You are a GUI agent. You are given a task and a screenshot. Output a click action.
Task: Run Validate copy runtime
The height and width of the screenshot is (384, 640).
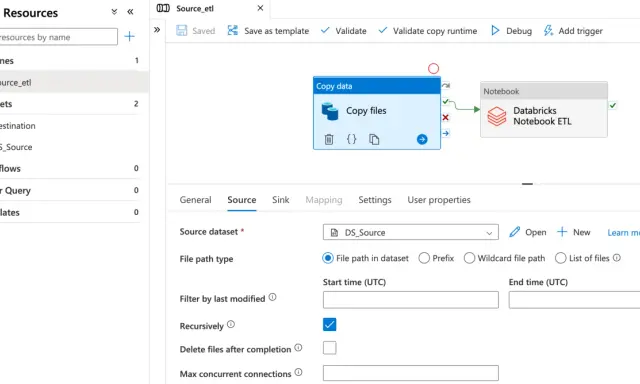pyautogui.click(x=427, y=31)
